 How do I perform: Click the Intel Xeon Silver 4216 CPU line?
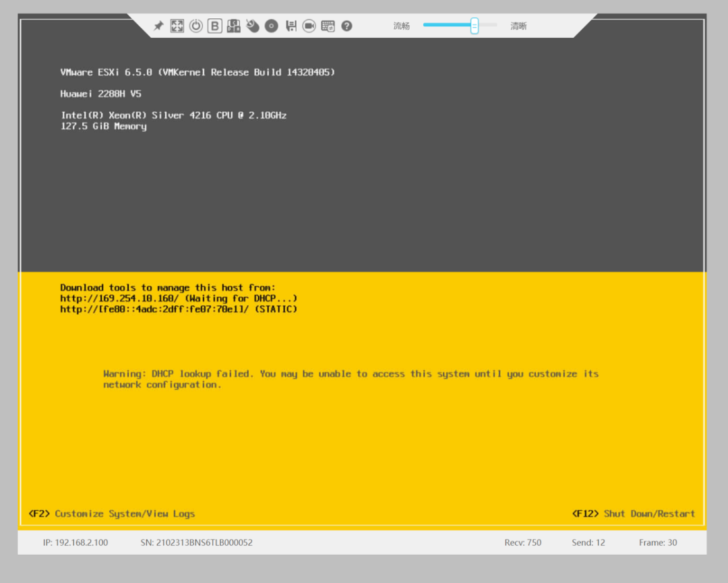(174, 115)
